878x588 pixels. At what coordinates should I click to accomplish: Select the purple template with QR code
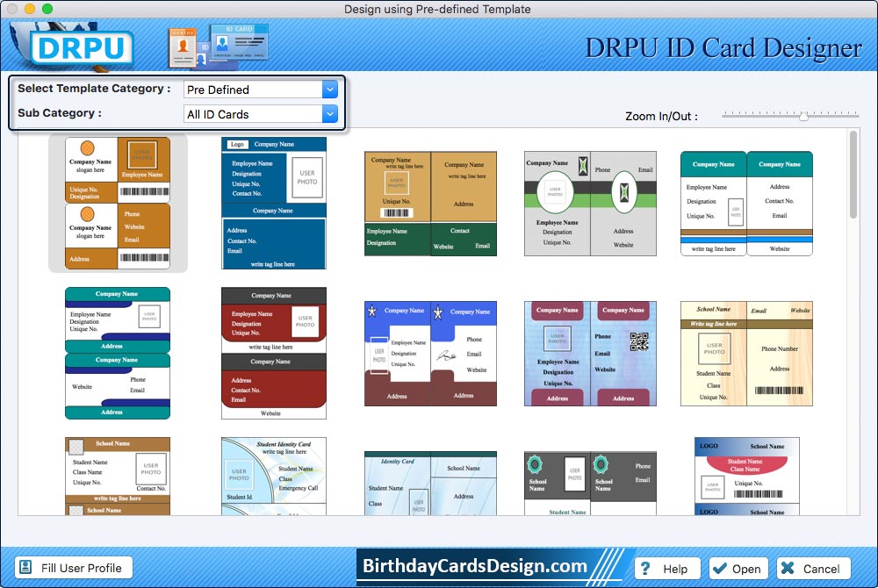pyautogui.click(x=590, y=354)
